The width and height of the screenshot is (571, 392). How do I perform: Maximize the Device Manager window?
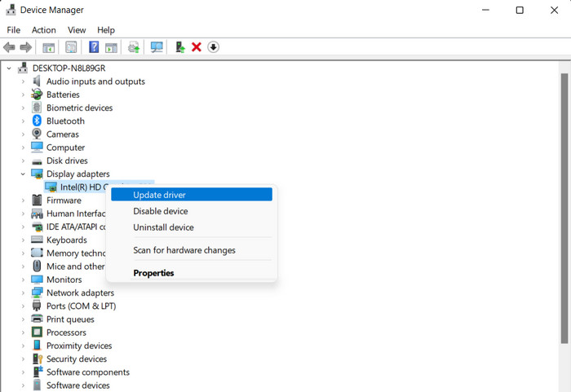click(x=520, y=11)
